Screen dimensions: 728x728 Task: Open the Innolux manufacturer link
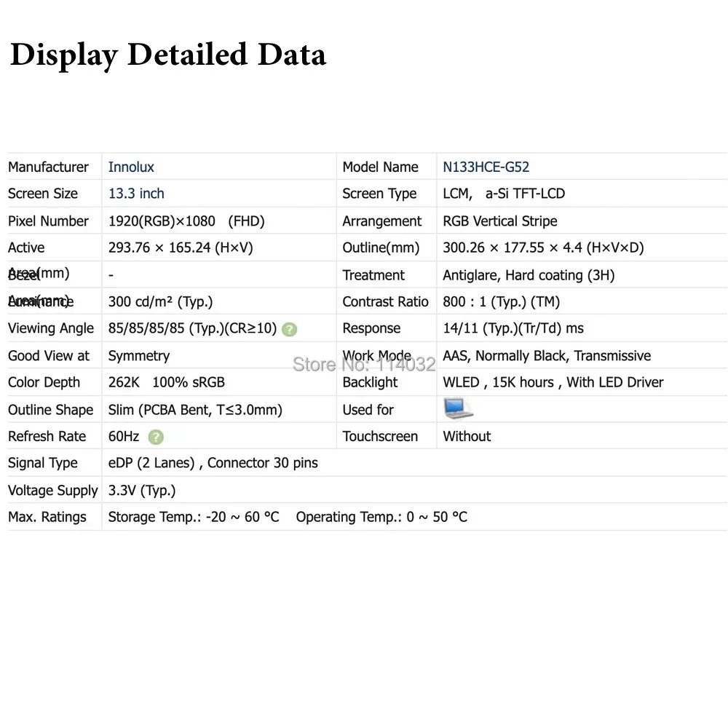point(131,167)
